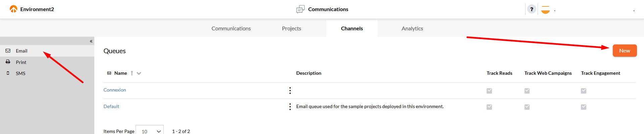This screenshot has width=644, height=134.
Task: Click the Email envelope sidebar icon
Action: click(x=8, y=51)
